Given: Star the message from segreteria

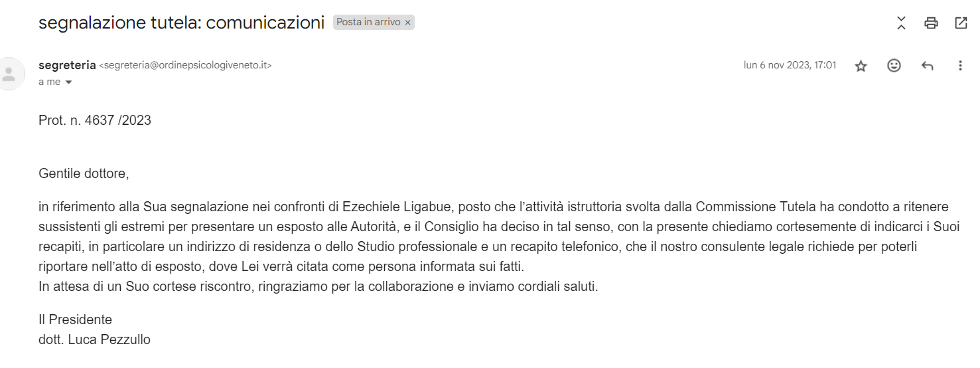Looking at the screenshot, I should [x=861, y=66].
